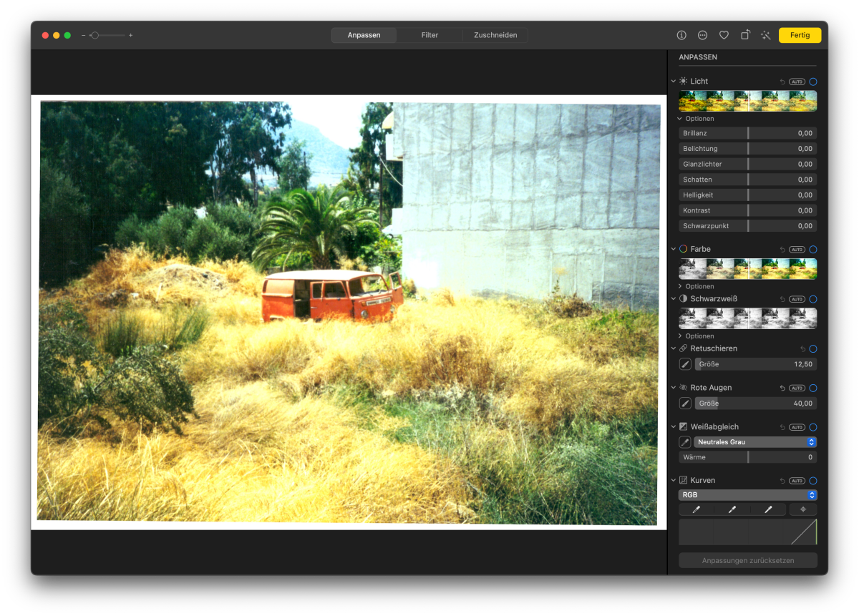
Task: Collapse the Licht Optionen disclosure
Action: point(680,119)
